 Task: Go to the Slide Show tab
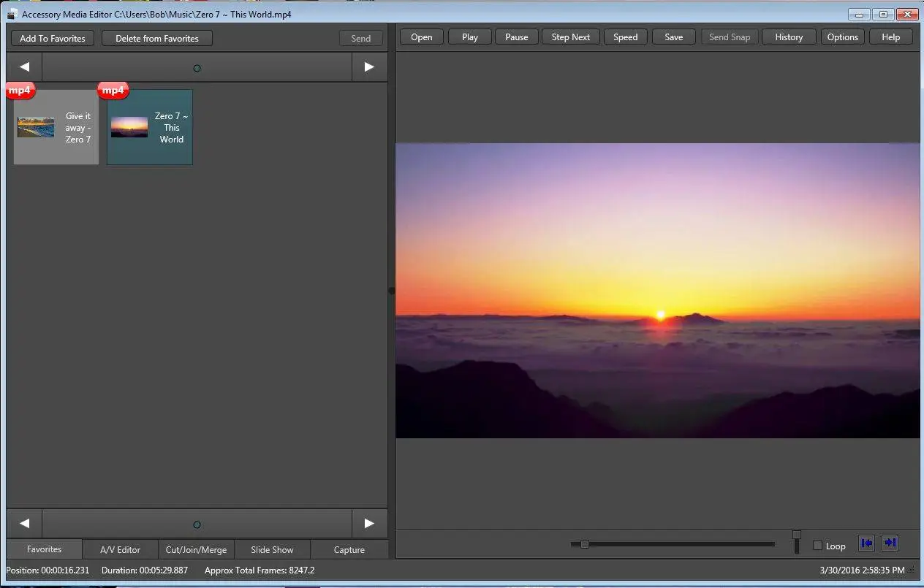tap(272, 549)
